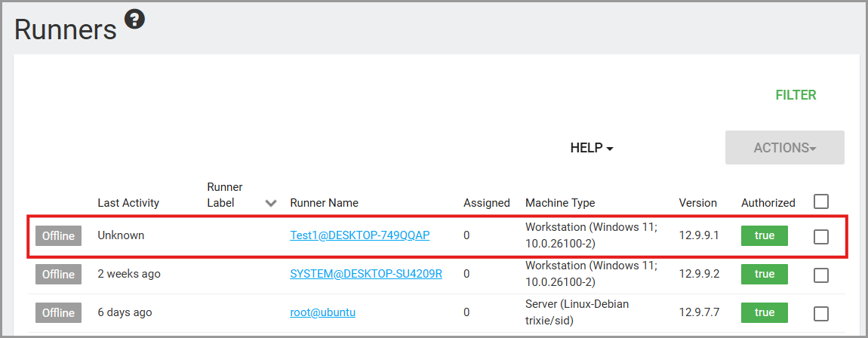The width and height of the screenshot is (868, 338).
Task: Click Offline badge for SYSTEM@DESKTOP-SU4209R
Action: pos(59,274)
